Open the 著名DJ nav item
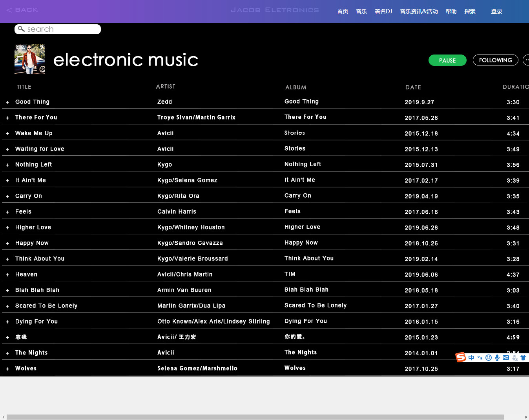This screenshot has width=529, height=420. (x=383, y=11)
